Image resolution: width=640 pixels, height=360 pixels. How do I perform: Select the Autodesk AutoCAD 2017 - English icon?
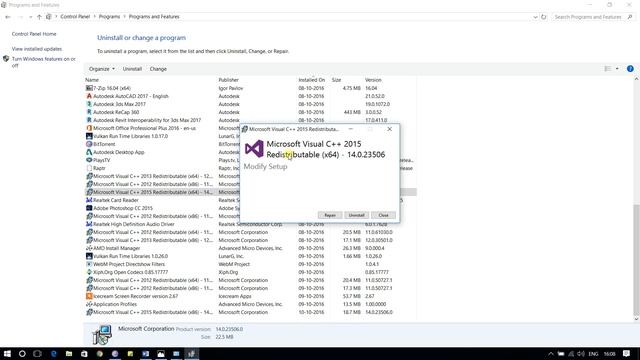pyautogui.click(x=89, y=96)
